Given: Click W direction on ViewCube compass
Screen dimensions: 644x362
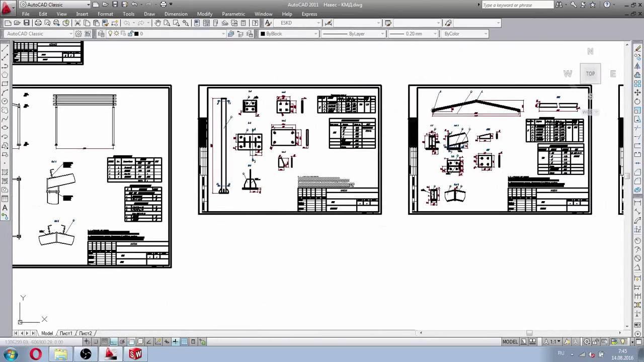Looking at the screenshot, I should pos(568,74).
